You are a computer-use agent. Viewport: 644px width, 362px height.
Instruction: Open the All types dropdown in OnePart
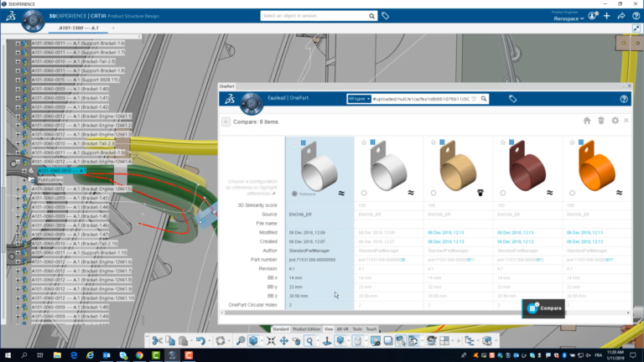pyautogui.click(x=359, y=99)
